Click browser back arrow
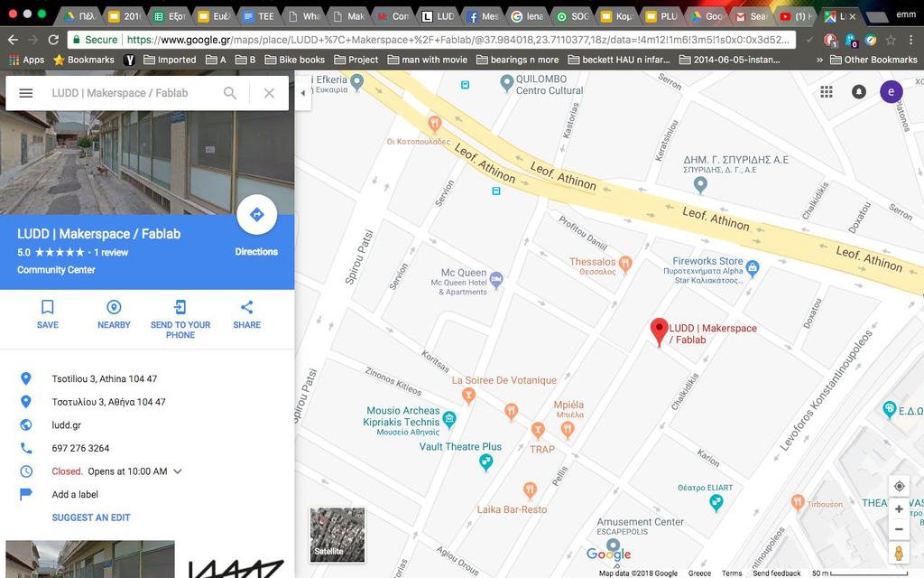 tap(13, 40)
